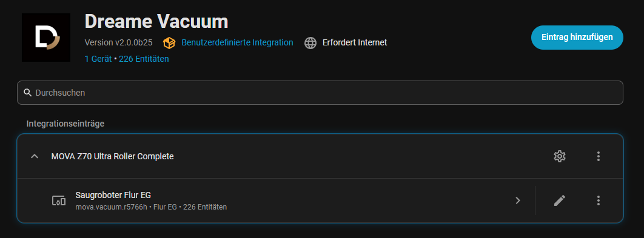This screenshot has height=238, width=644.
Task: Open the 226 Entitäten link
Action: tap(144, 59)
